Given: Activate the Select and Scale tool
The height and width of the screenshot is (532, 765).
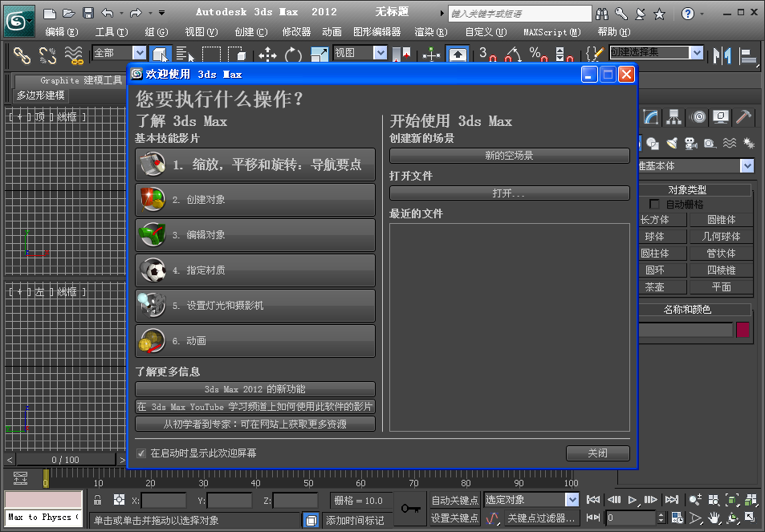Looking at the screenshot, I should click(x=319, y=54).
